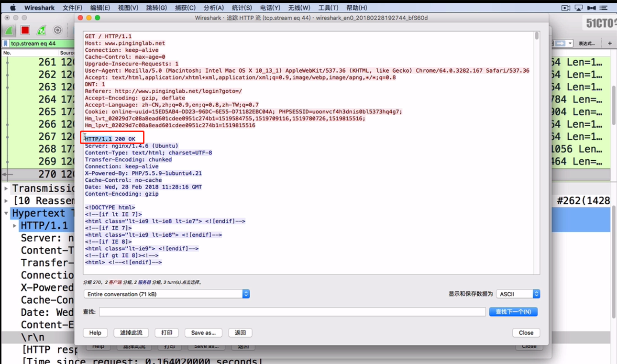
Task: Click the Help button in the dialog
Action: [95, 333]
